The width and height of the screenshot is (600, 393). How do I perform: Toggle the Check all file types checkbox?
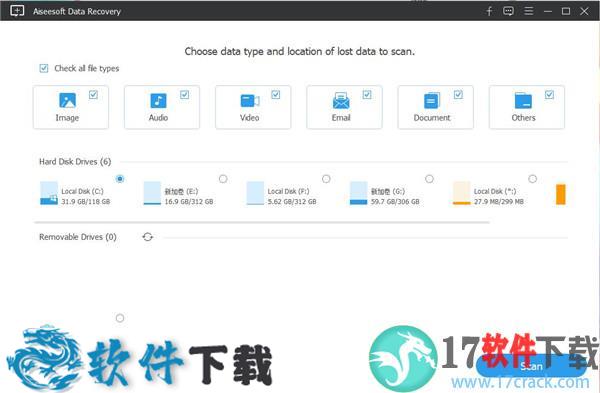click(x=44, y=68)
